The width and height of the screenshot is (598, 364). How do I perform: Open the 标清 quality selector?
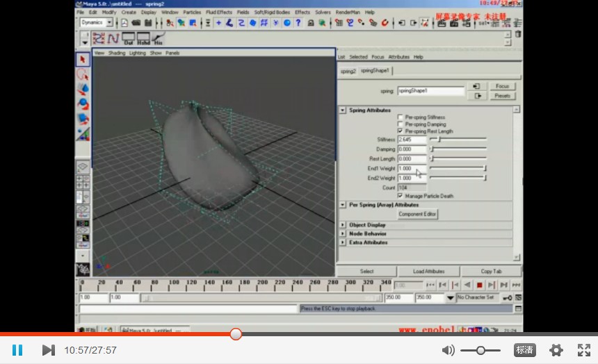pos(525,350)
